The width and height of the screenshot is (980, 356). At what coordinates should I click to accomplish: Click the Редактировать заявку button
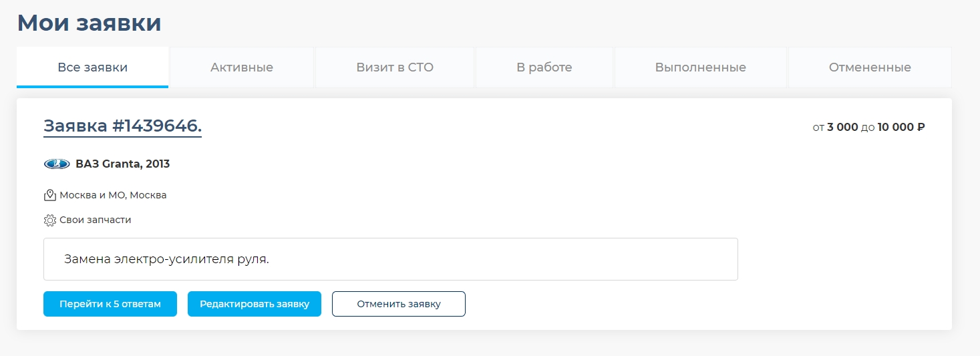click(x=255, y=304)
